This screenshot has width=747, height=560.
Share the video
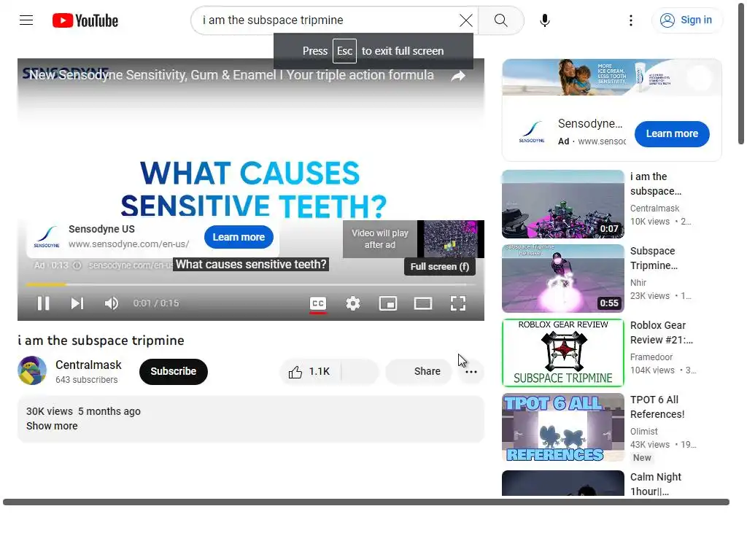point(418,371)
